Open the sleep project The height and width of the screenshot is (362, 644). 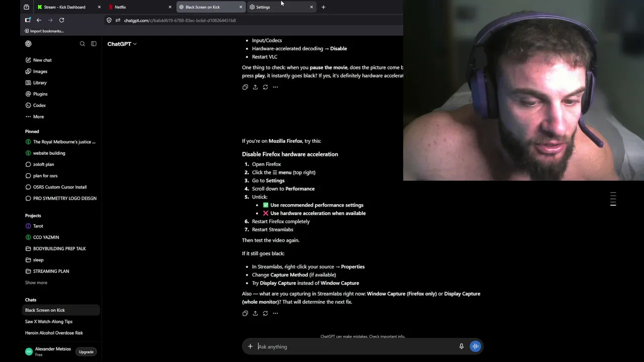[61, 260]
